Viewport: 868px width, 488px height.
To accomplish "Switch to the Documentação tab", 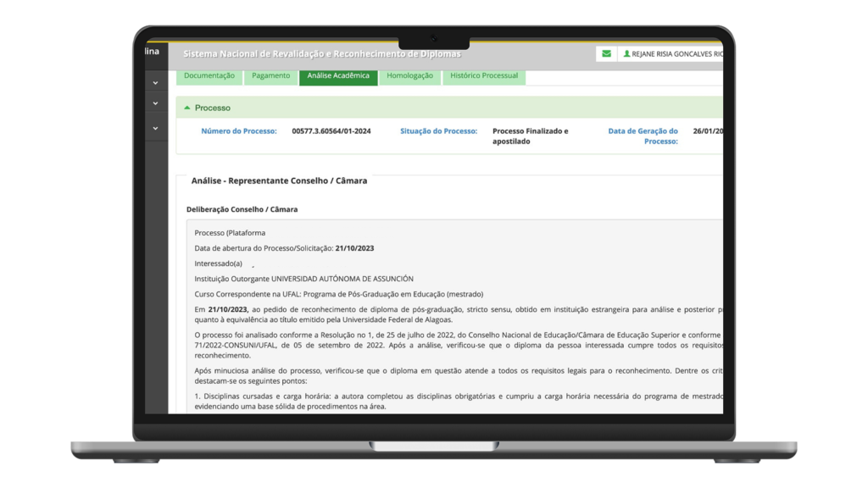I will 209,76.
